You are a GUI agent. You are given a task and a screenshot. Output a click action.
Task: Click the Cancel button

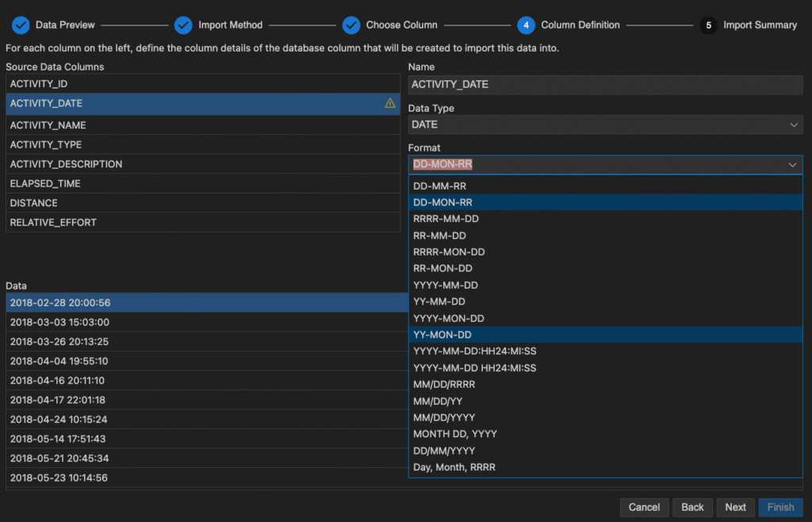(x=644, y=507)
